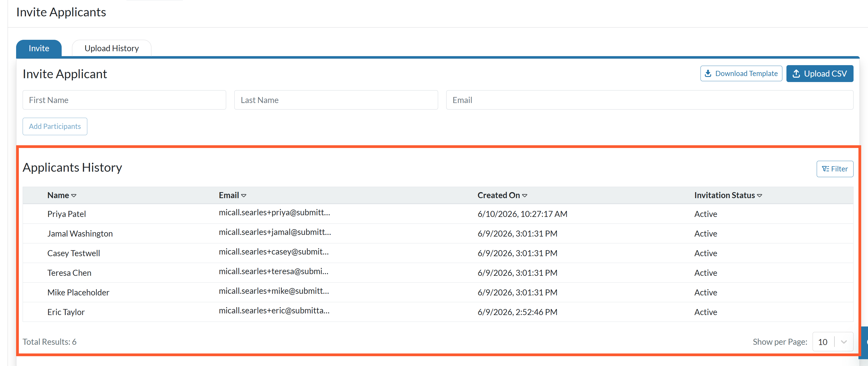Click Active status in Eric Taylor row
868x366 pixels.
tap(706, 312)
